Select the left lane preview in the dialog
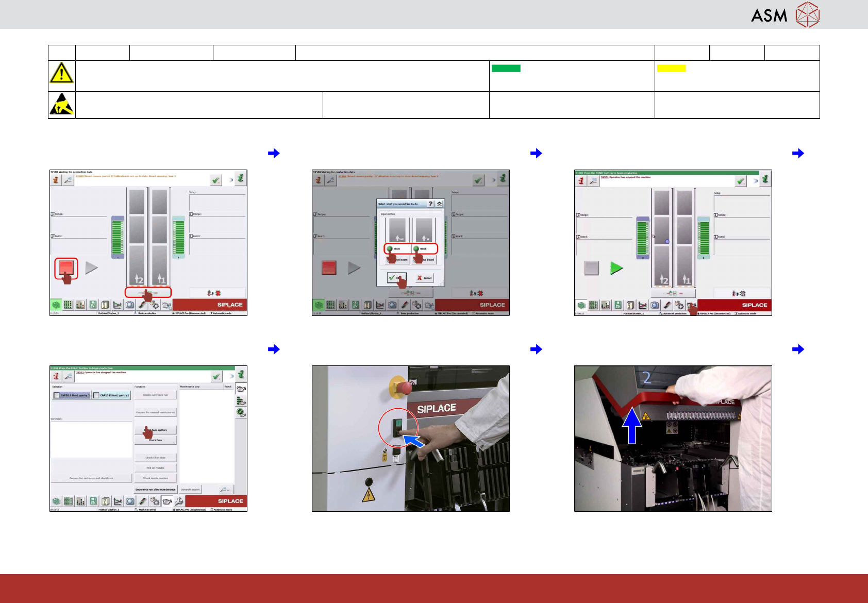 tap(397, 230)
